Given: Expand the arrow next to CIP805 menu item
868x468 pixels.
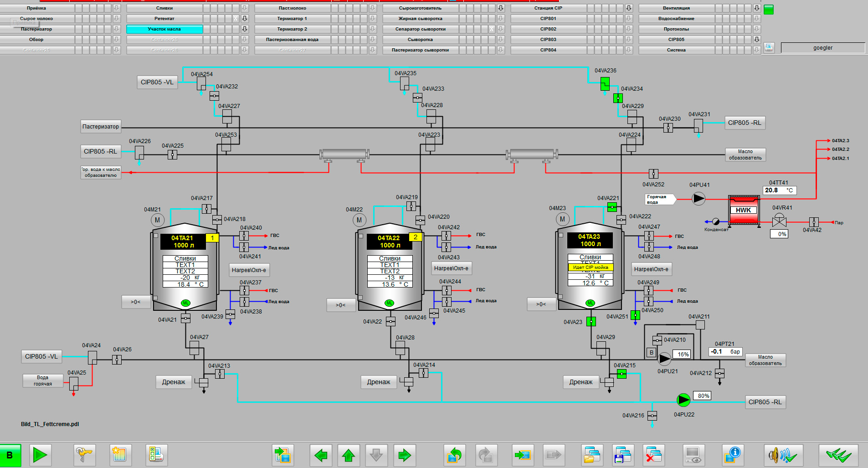Looking at the screenshot, I should [757, 40].
